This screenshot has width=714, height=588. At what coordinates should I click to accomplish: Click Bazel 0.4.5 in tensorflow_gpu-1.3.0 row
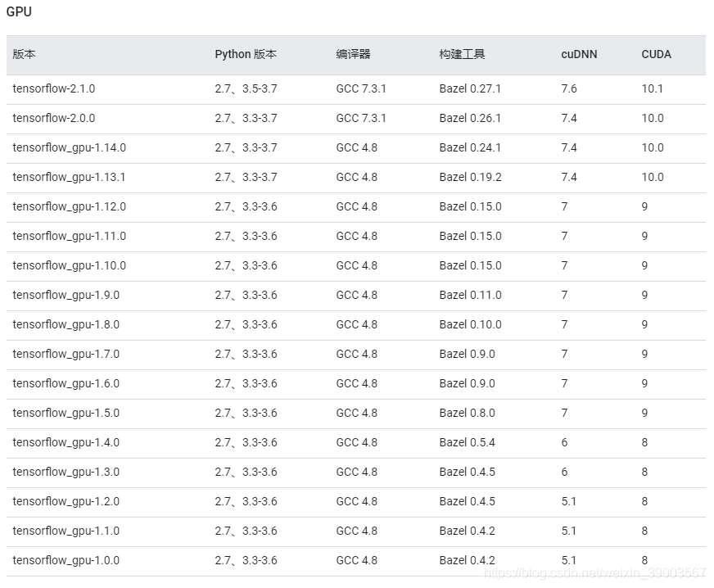point(468,472)
